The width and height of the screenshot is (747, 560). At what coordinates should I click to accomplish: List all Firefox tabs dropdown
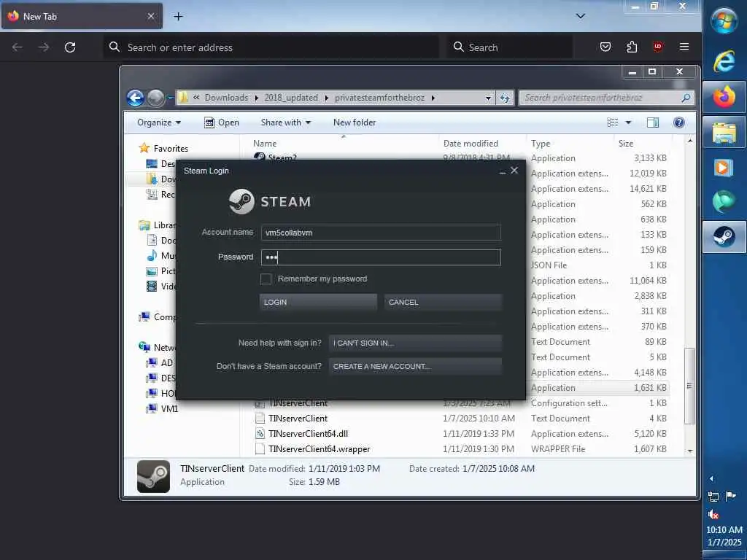(x=580, y=16)
